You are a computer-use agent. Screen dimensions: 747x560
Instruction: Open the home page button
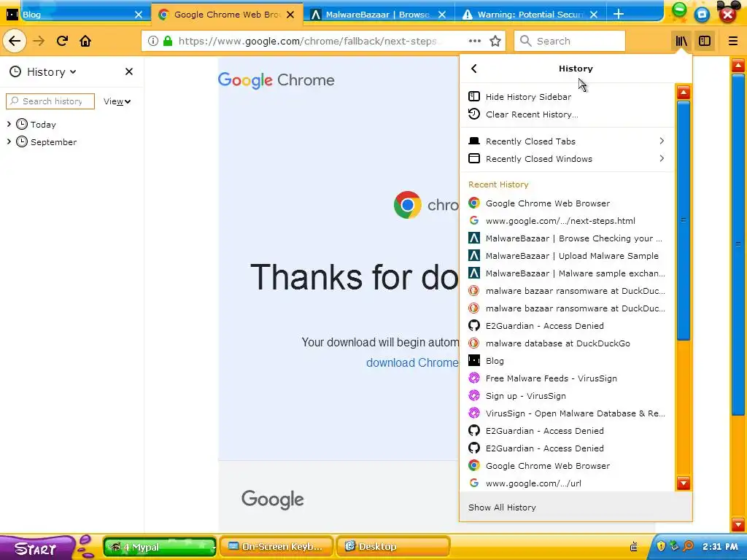(x=85, y=41)
